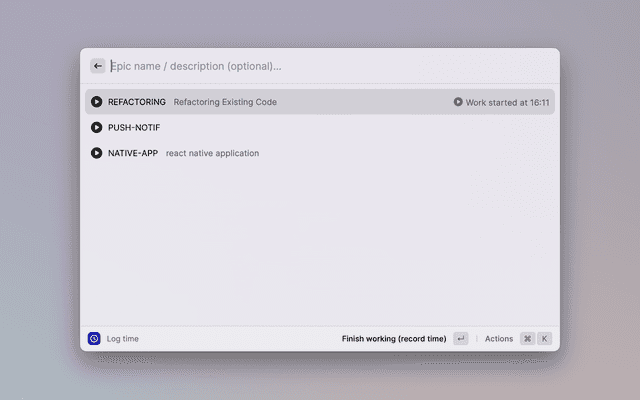The image size is (640, 400).
Task: Click the back arrow button
Action: (x=97, y=66)
